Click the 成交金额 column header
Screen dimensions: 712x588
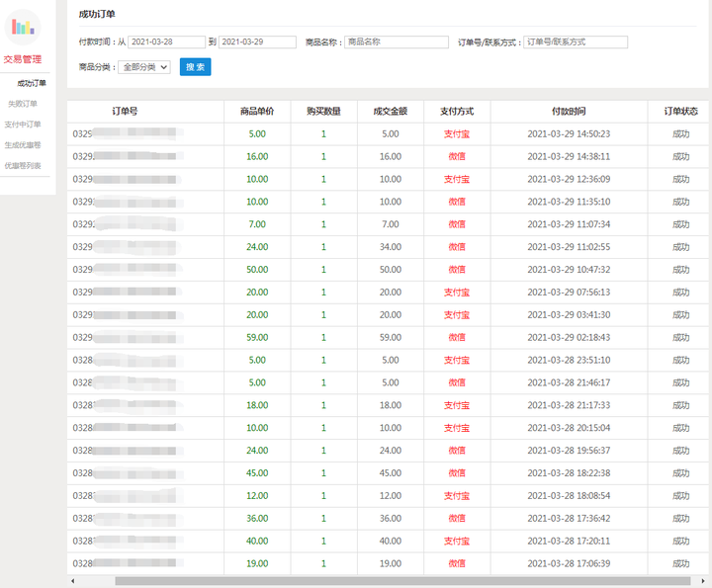point(391,111)
